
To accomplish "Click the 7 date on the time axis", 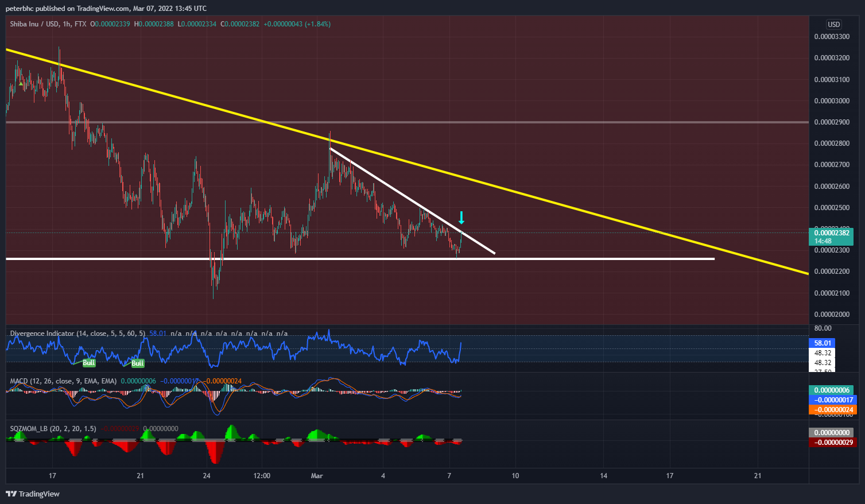I will click(449, 476).
